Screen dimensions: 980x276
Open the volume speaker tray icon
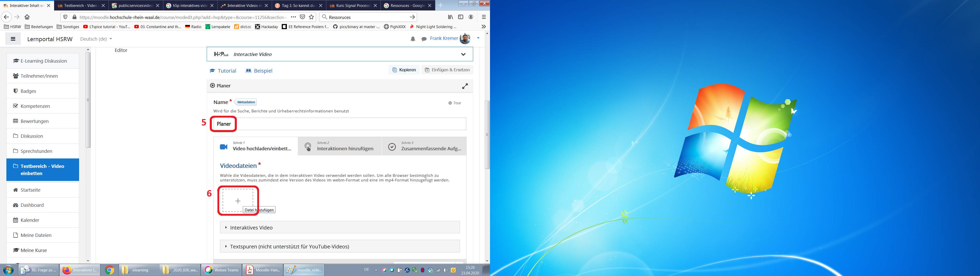(446, 270)
